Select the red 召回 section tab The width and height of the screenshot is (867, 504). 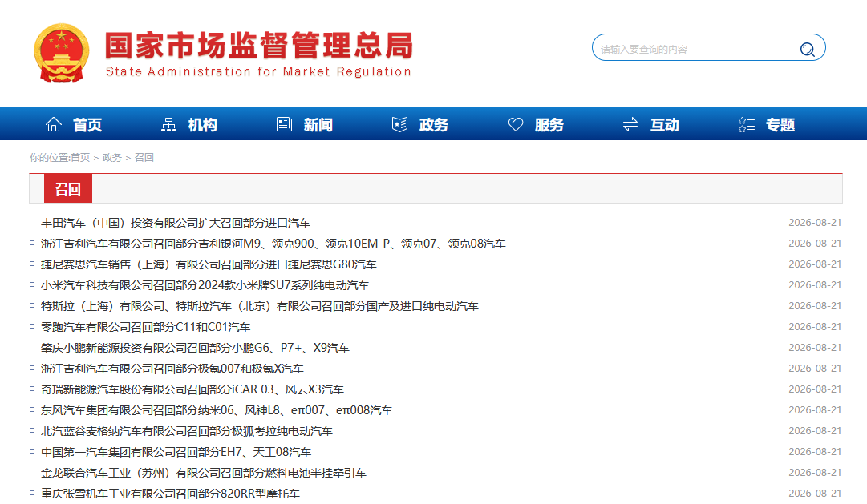pyautogui.click(x=68, y=189)
